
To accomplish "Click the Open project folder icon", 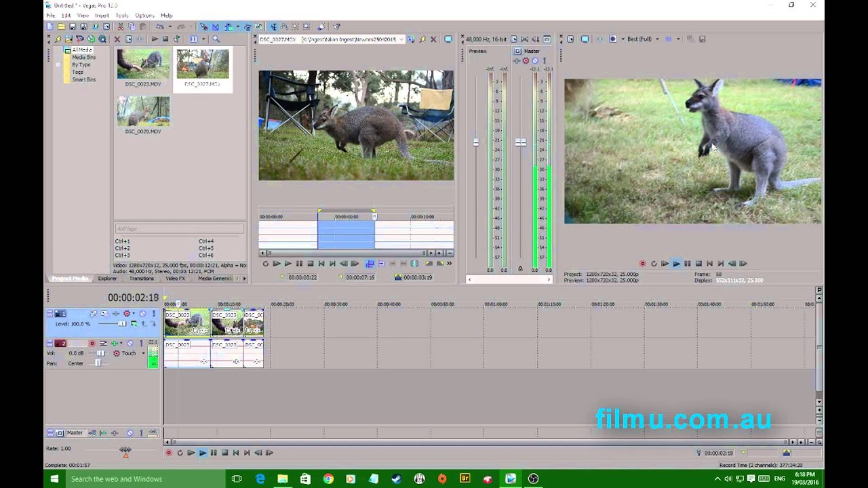I will [61, 26].
